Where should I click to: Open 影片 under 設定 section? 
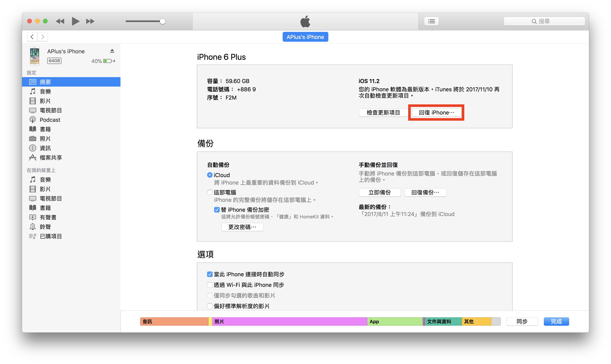click(71, 101)
